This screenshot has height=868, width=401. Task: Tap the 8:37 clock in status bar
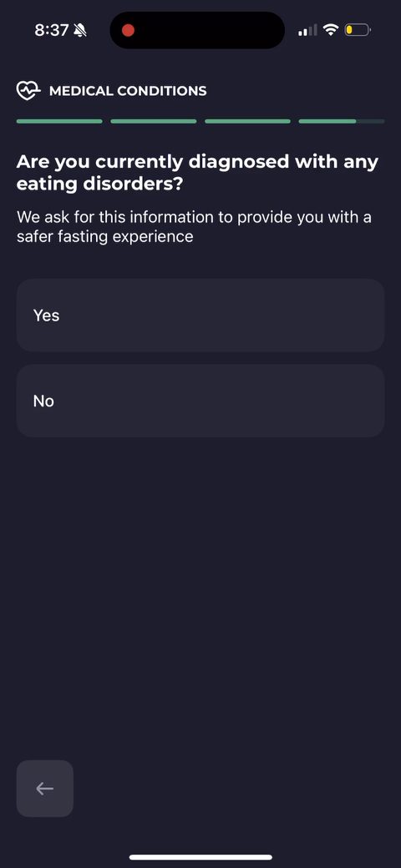(x=51, y=30)
